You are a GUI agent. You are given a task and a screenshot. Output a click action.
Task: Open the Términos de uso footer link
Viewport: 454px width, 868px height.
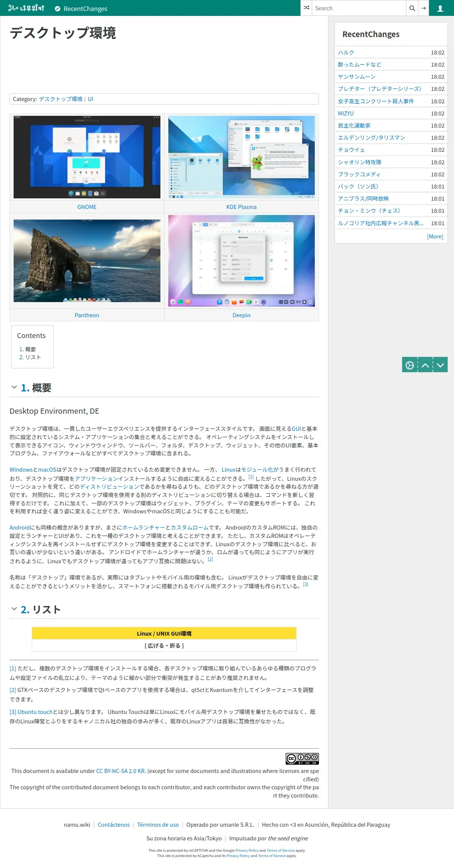pos(158,825)
